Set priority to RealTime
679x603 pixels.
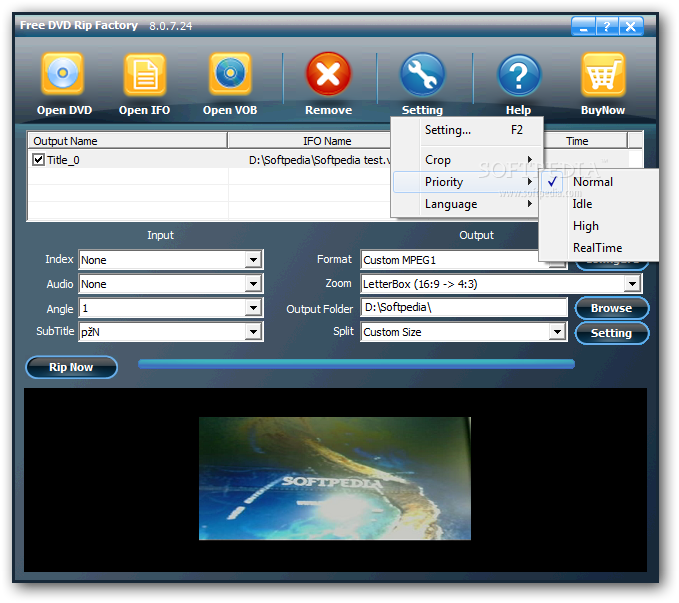point(599,248)
